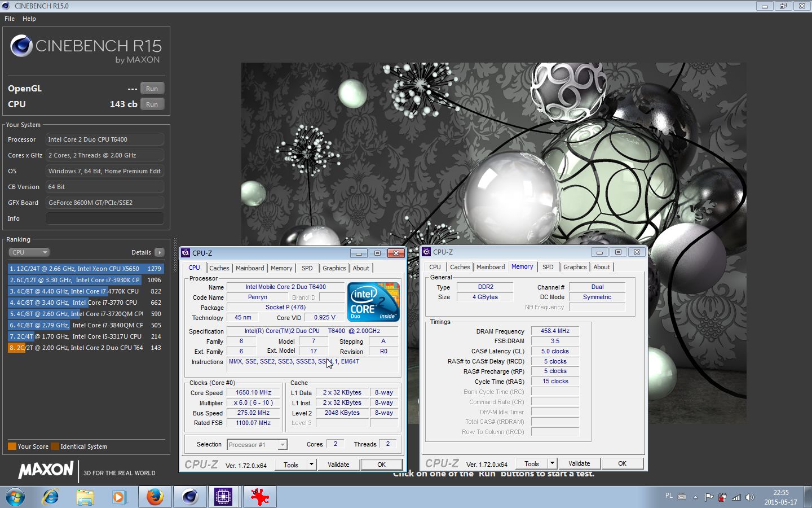Click OK in right CPU-Z window
This screenshot has width=812, height=508.
click(x=622, y=463)
